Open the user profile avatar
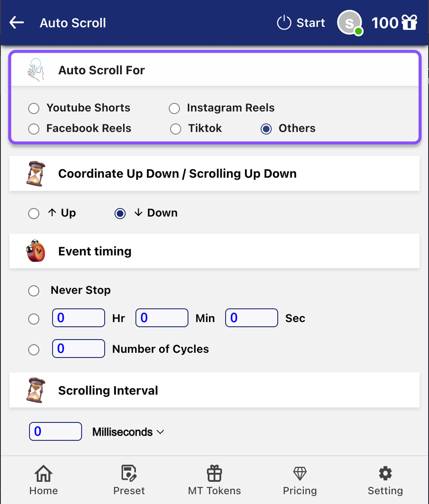Viewport: 429px width, 504px height. point(349,23)
